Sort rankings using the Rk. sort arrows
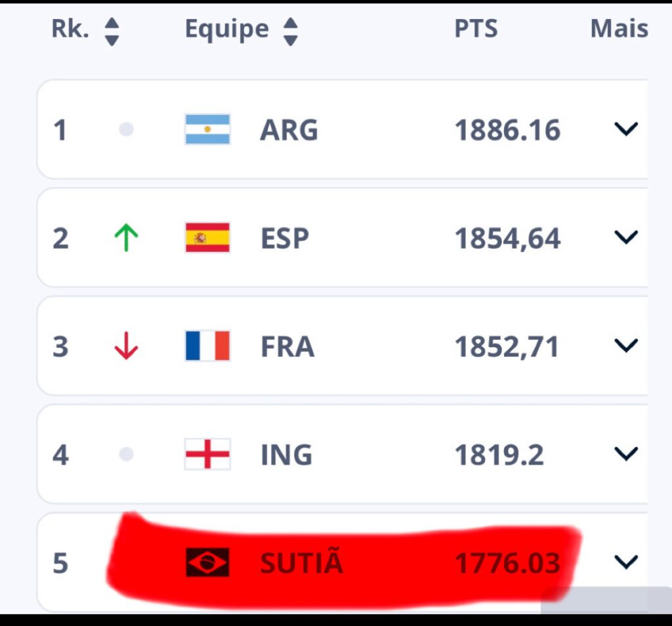The image size is (672, 626). pos(112,31)
